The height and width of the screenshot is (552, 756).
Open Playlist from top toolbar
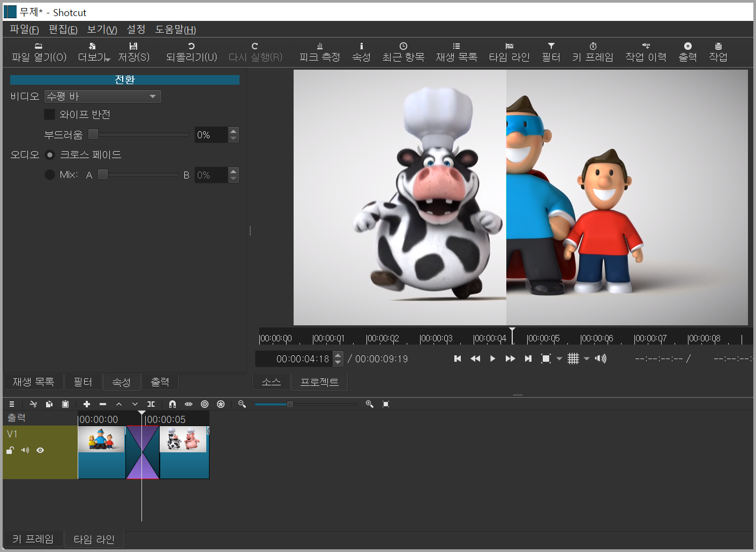[456, 52]
